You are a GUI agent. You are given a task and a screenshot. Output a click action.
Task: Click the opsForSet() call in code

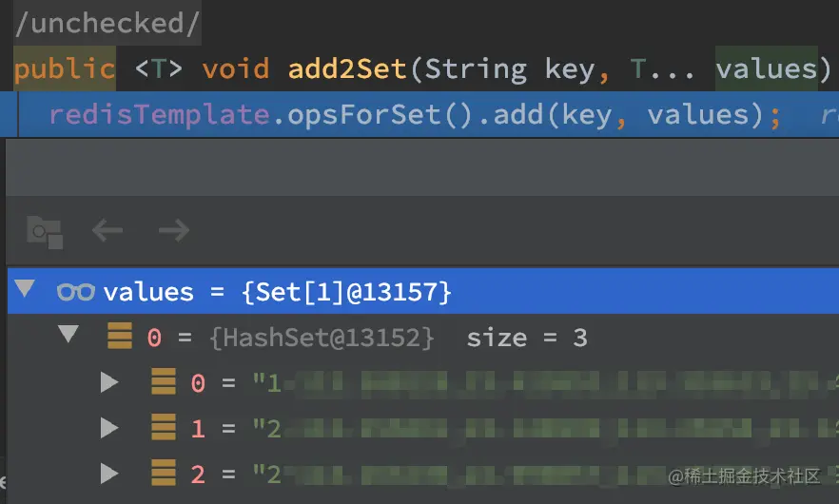380,115
